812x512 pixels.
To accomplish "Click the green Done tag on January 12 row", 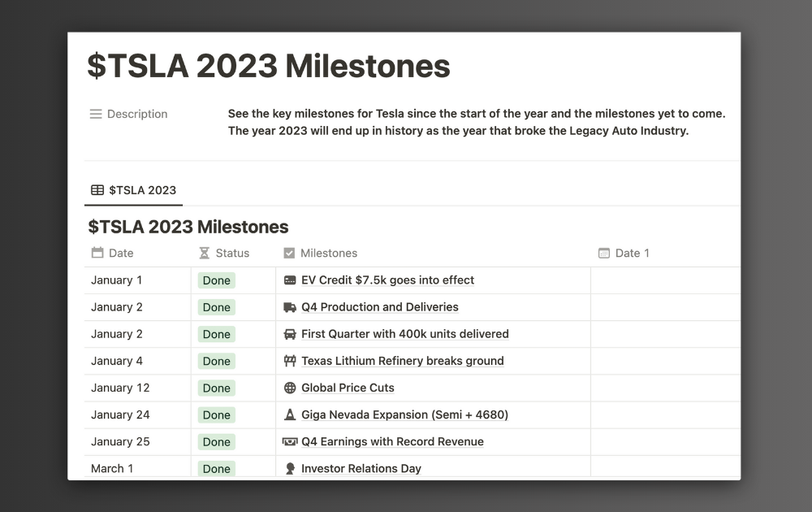I will 216,388.
